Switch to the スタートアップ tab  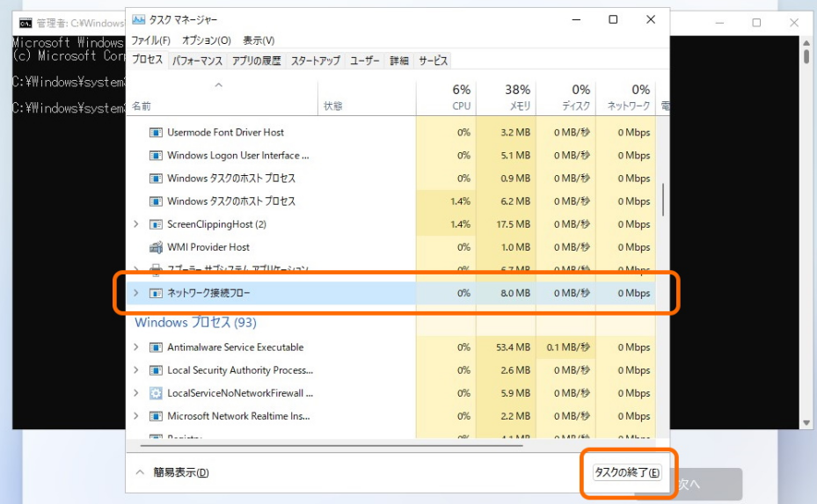pyautogui.click(x=315, y=61)
